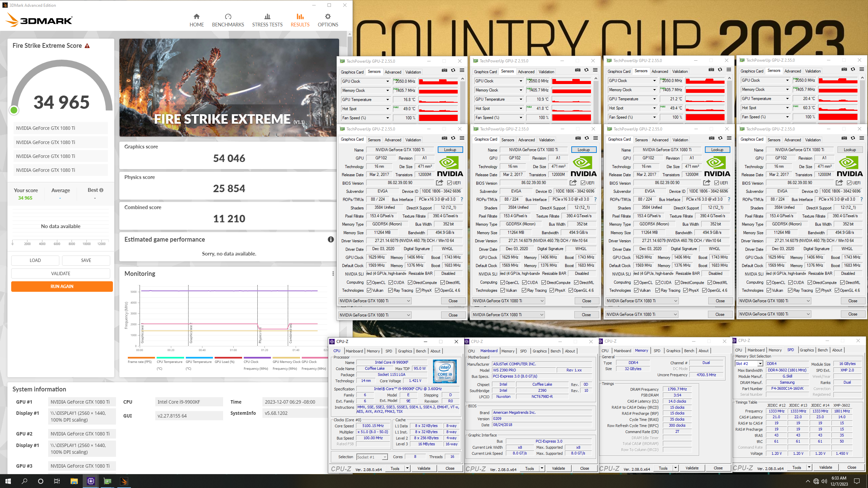
Task: Open Tools dropdown arrow in first CPU-Z window
Action: tap(407, 468)
